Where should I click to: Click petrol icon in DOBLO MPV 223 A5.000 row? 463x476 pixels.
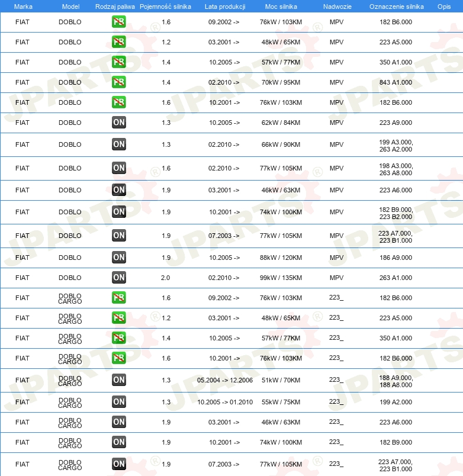118,42
